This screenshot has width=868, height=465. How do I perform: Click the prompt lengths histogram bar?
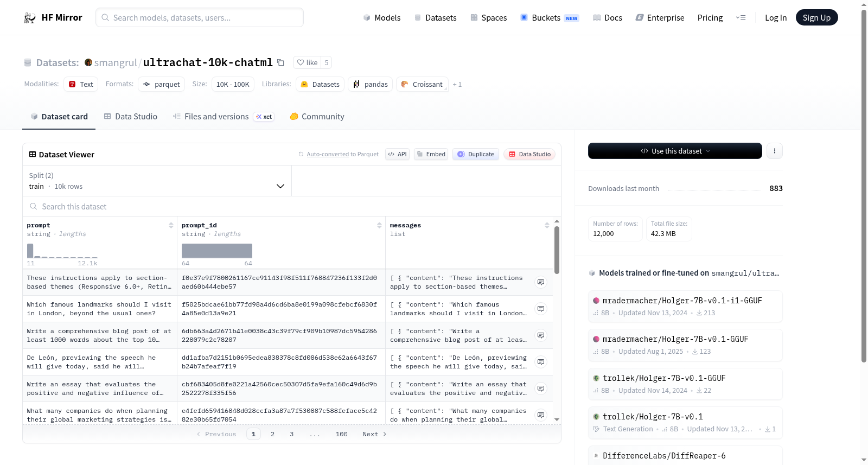pyautogui.click(x=30, y=251)
